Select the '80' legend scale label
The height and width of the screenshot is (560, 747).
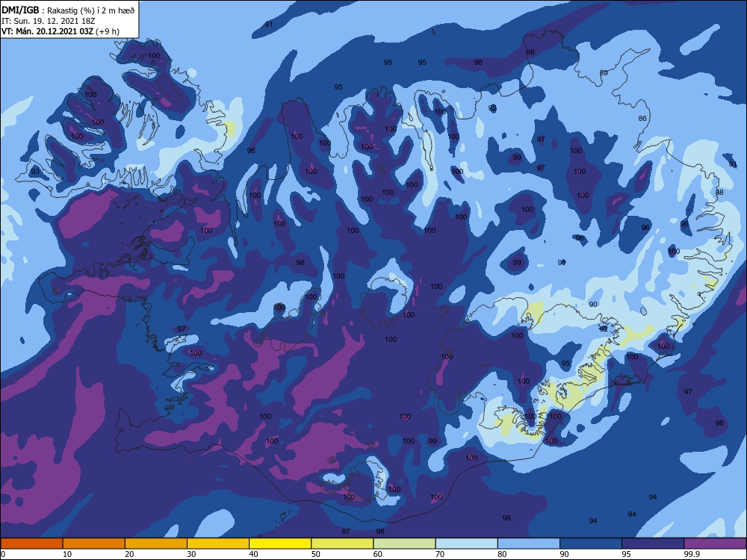point(502,554)
